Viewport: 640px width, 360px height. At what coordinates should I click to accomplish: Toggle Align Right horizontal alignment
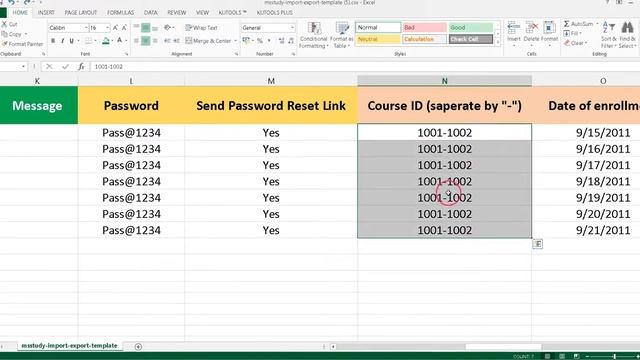tap(155, 41)
